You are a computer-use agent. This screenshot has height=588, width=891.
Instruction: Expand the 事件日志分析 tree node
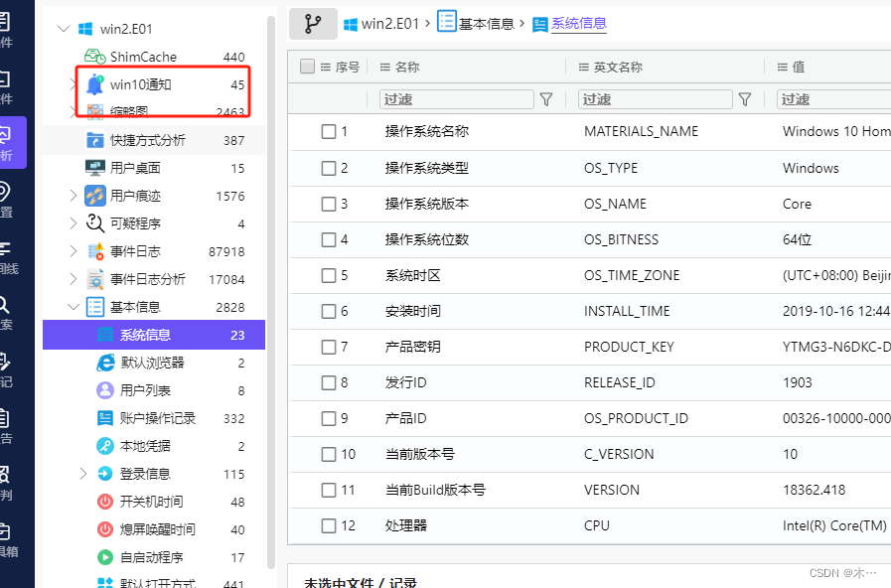(x=73, y=279)
